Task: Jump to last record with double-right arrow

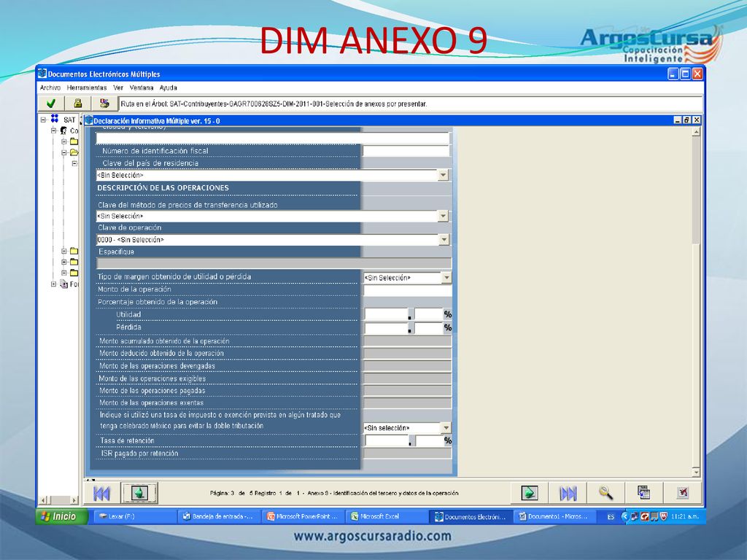Action: (568, 494)
